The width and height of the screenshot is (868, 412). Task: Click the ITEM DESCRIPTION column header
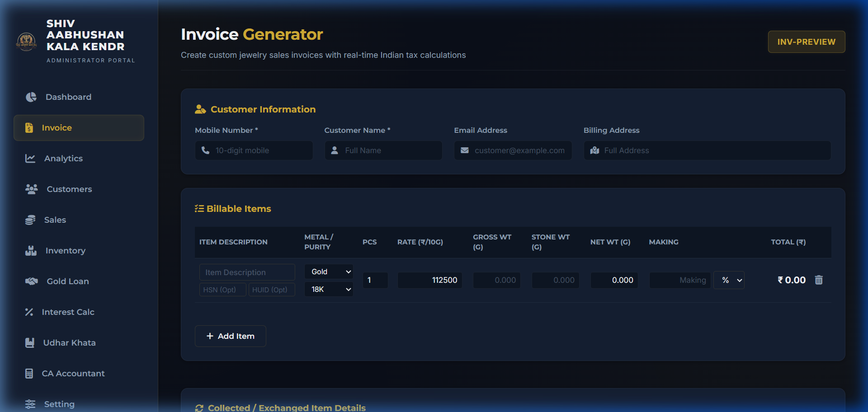233,242
